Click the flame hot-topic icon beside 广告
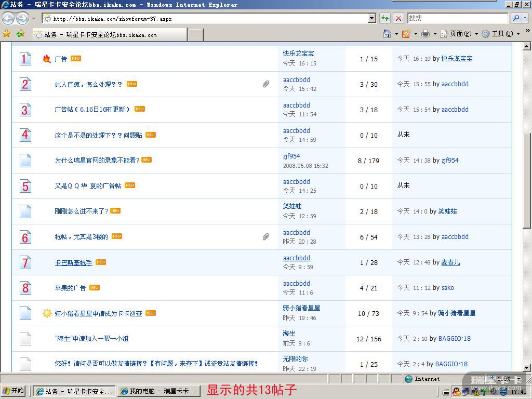This screenshot has height=399, width=532. (x=47, y=59)
